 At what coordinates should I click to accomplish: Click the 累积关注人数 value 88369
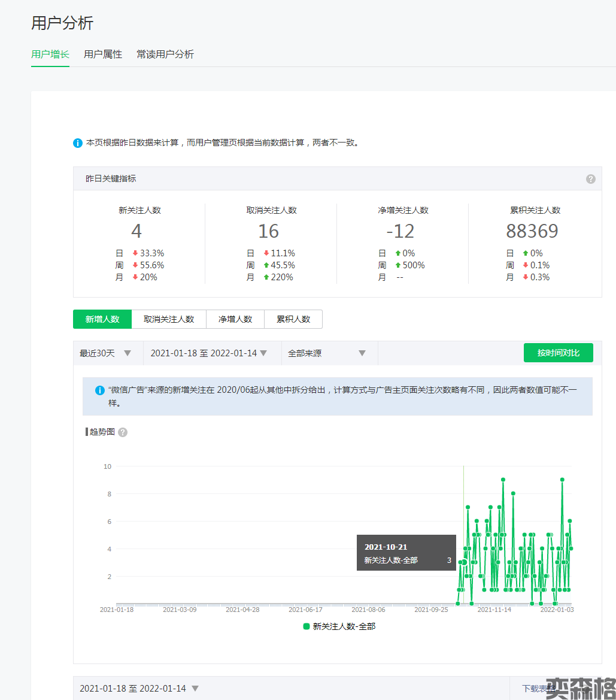tap(532, 231)
